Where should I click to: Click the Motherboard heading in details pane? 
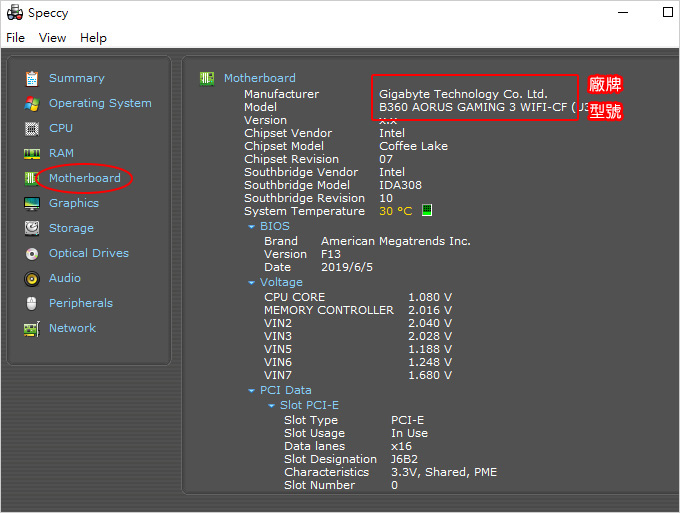coord(260,78)
